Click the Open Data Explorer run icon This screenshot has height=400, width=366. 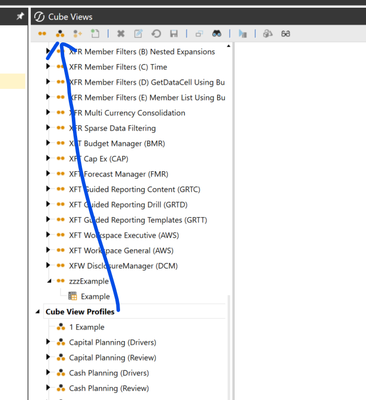pyautogui.click(x=243, y=34)
